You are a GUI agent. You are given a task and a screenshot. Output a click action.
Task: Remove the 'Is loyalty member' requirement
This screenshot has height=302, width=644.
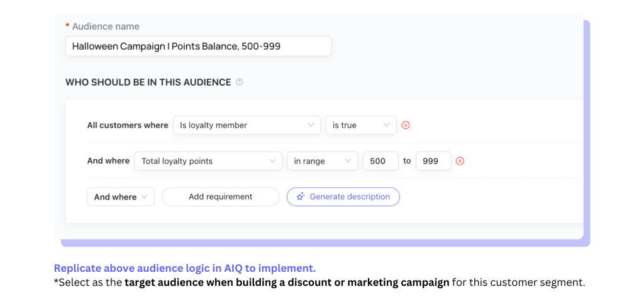(406, 125)
